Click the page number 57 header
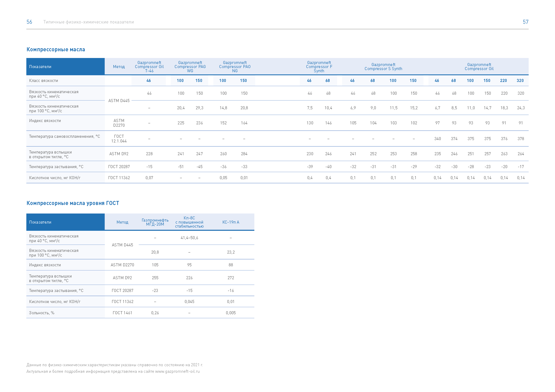The width and height of the screenshot is (555, 392). [525, 22]
